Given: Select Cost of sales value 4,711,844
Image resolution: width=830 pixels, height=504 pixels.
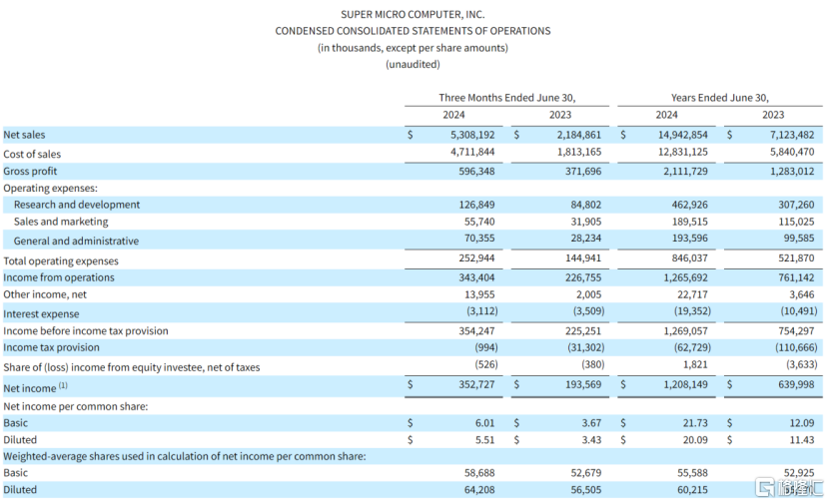Looking at the screenshot, I should (x=472, y=153).
